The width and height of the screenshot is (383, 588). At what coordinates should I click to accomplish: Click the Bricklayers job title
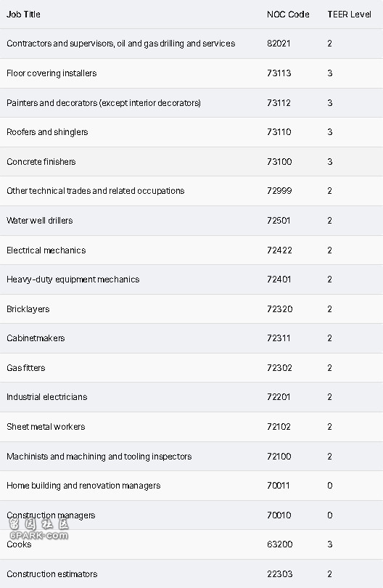(x=28, y=309)
